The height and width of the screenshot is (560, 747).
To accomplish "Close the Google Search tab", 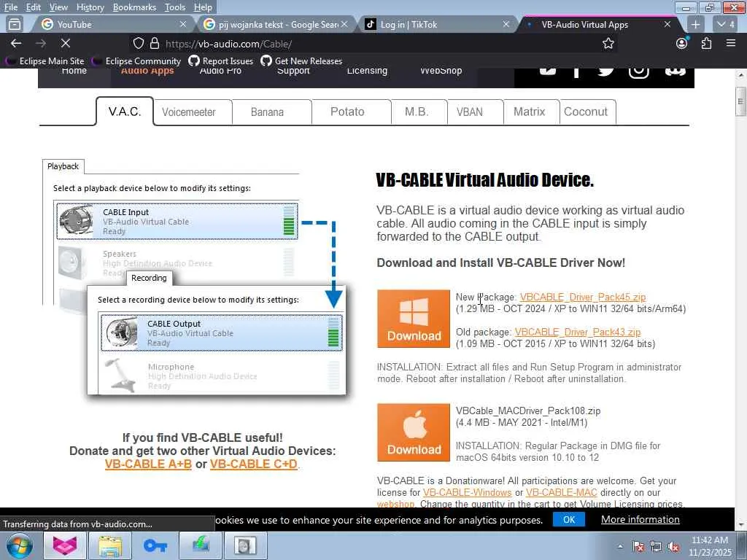I will point(344,24).
